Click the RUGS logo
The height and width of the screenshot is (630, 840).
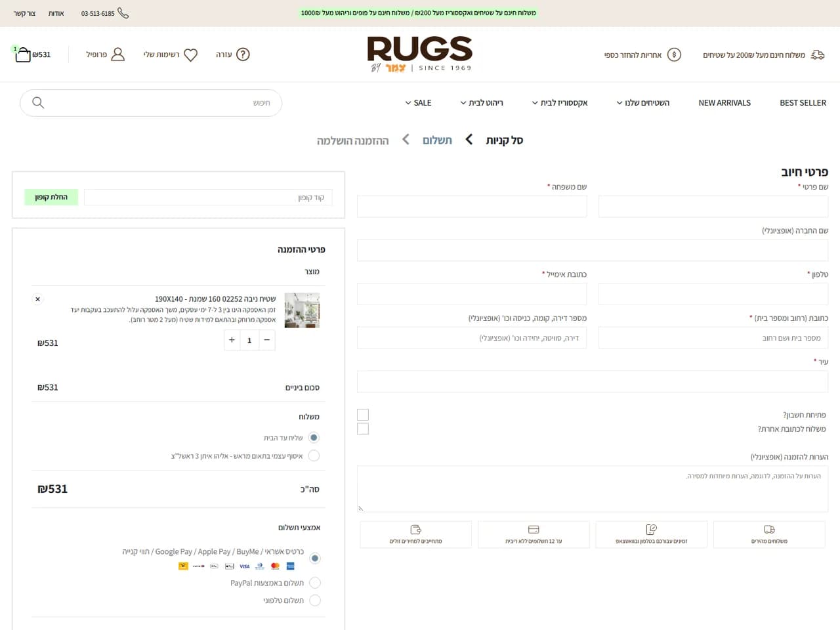pyautogui.click(x=420, y=54)
